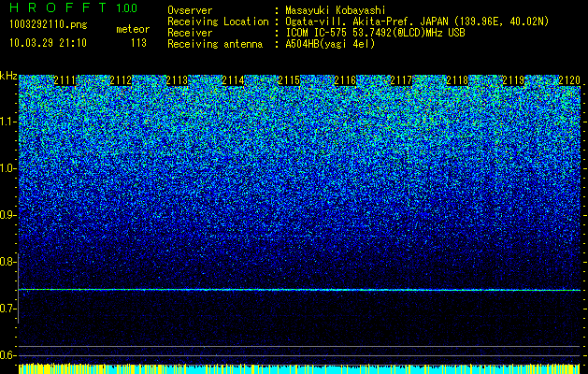Click the yellow-cyan signal level strip at bottom
This screenshot has height=374, width=588.
tap(300, 368)
